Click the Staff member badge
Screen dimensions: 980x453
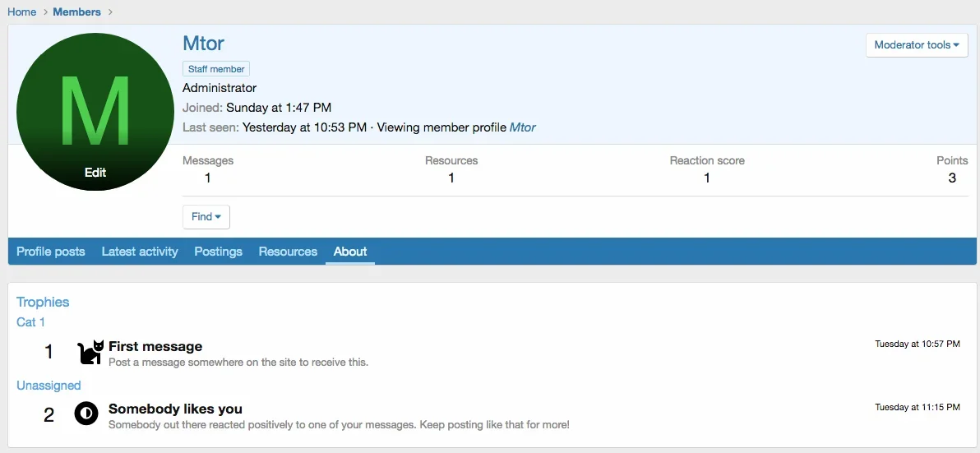click(x=216, y=69)
